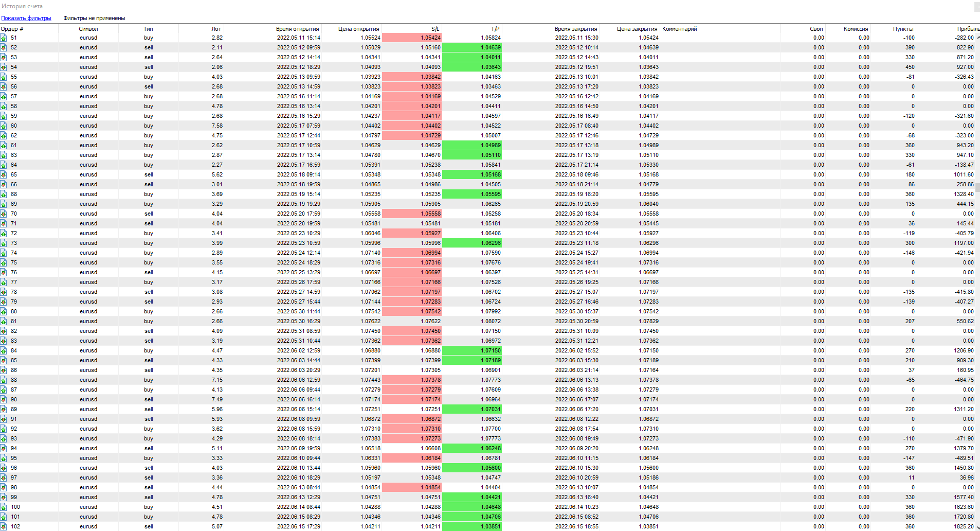
Task: Select the sell icon for order 86
Action: pos(4,370)
